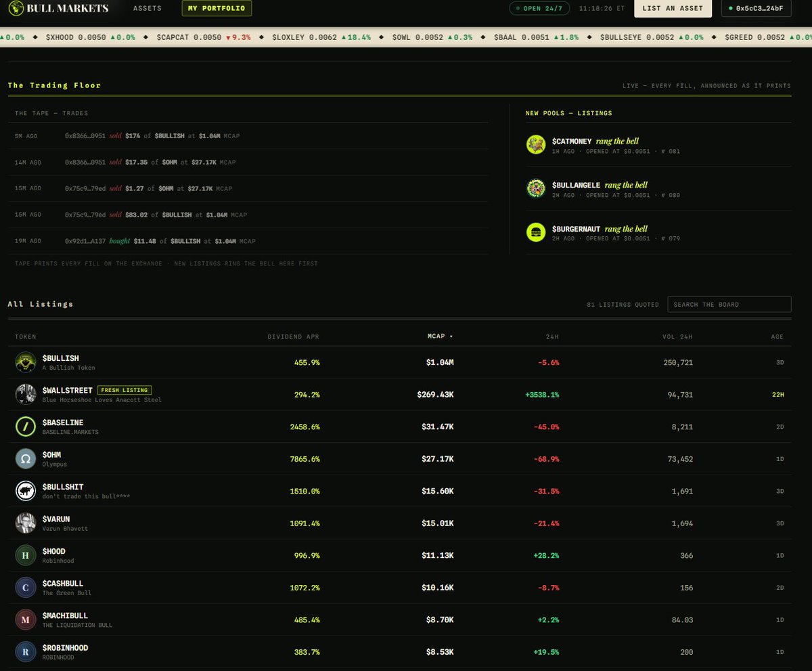This screenshot has height=671, width=812.
Task: Click the $15.60K market cap value
Action: pos(438,491)
